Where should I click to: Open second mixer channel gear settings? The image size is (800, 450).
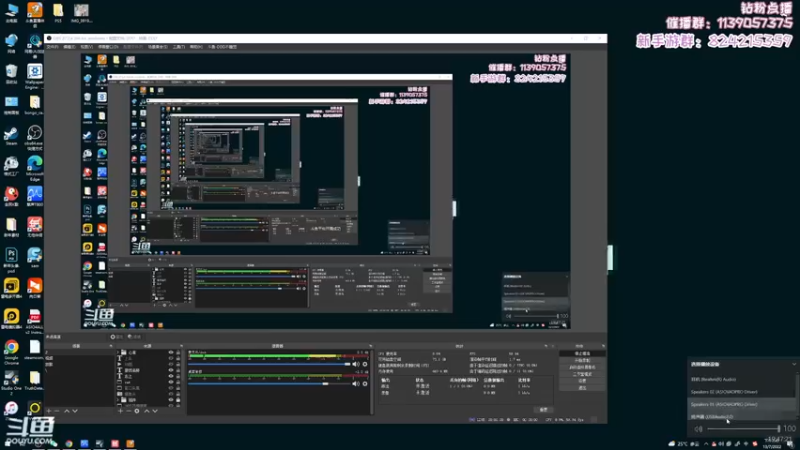pos(365,384)
